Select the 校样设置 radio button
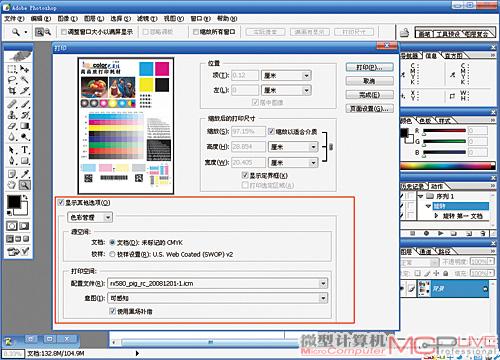Viewport: 500px width, 360px height. [112, 254]
